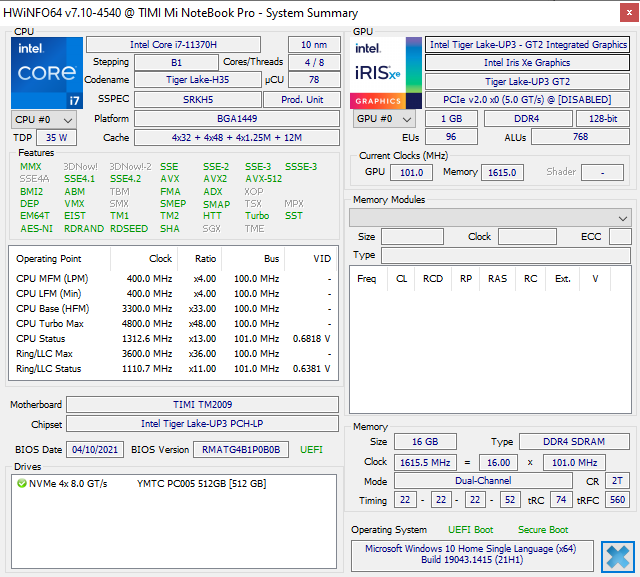Screen dimensions: 640x577
Task: Click the empty module Type field
Action: (506, 255)
